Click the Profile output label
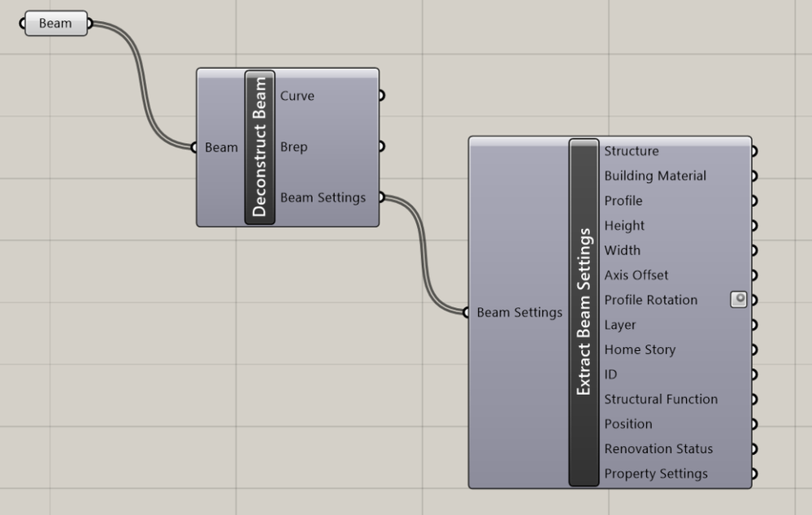The height and width of the screenshot is (515, 812). (x=623, y=201)
